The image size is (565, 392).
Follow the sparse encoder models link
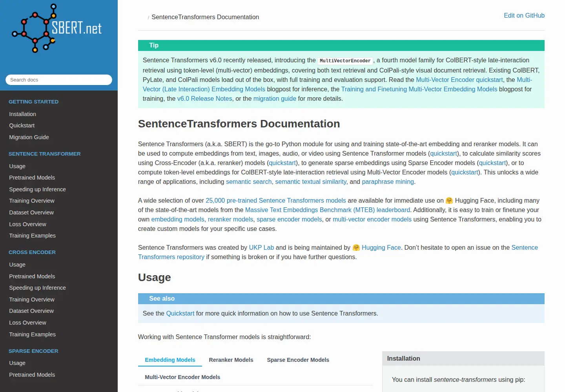coord(289,219)
